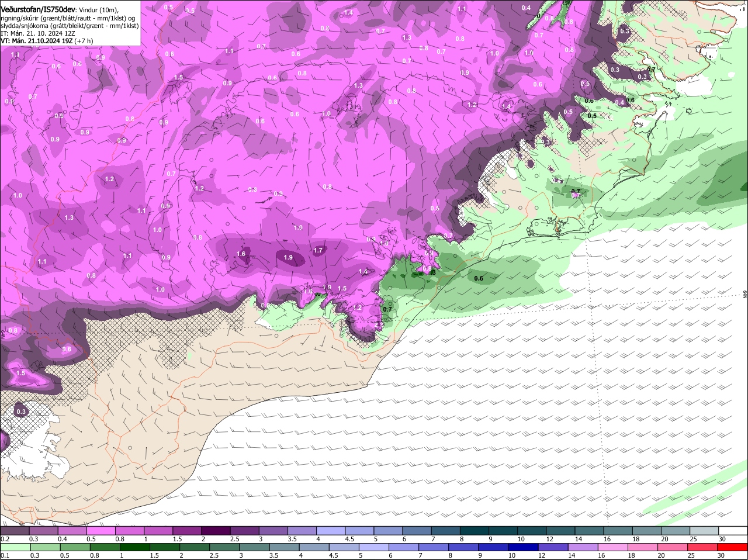Click the 0.1 label in lower legend row
The image size is (748, 560).
click(5, 555)
